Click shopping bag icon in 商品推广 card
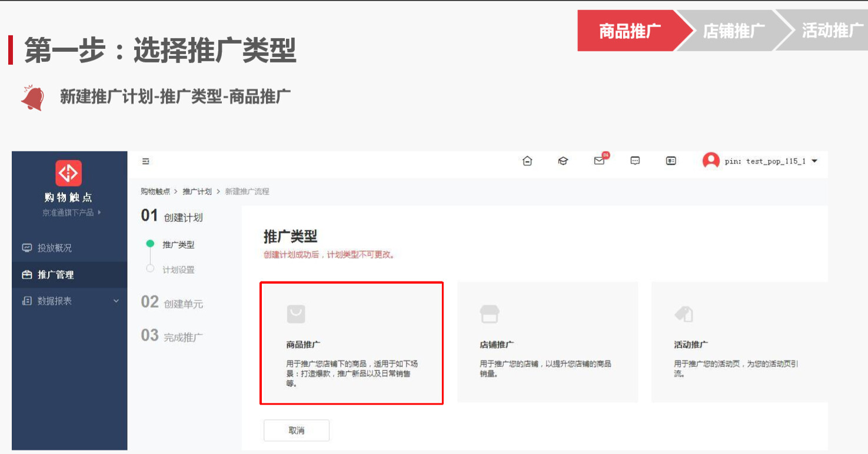 (296, 314)
